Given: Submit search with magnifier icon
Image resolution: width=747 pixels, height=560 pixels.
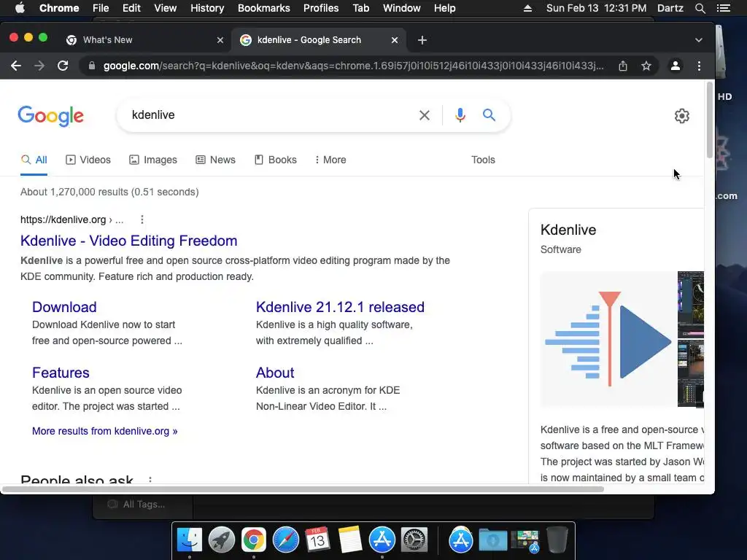Looking at the screenshot, I should pos(489,114).
